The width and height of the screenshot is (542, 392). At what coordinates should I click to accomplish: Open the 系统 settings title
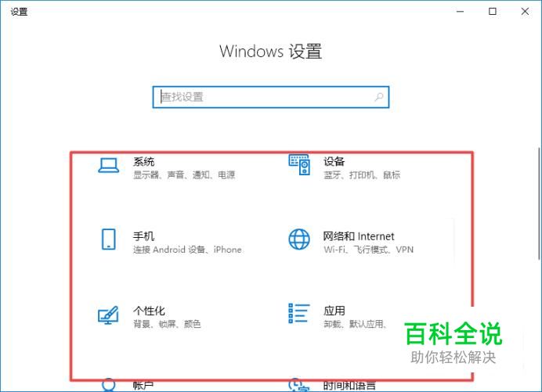[x=144, y=161]
